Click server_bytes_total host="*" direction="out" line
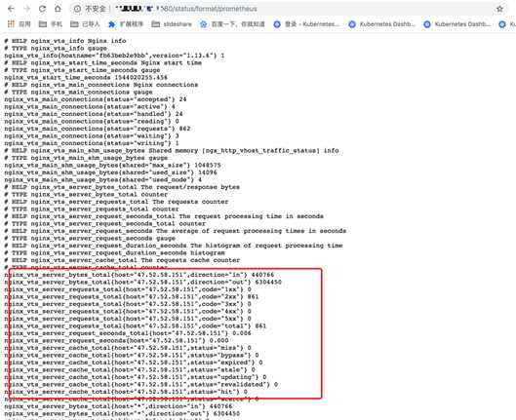Viewport: 516px width, 420px height. [122, 413]
